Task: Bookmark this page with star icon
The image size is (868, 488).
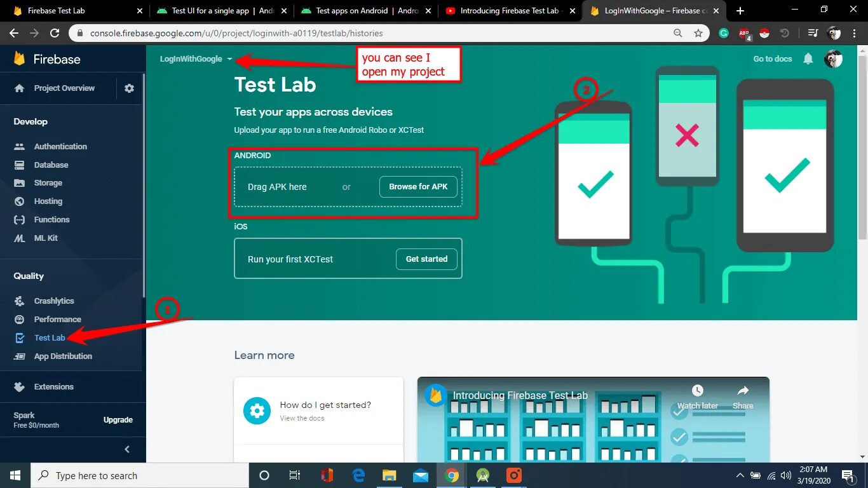Action: pyautogui.click(x=698, y=33)
